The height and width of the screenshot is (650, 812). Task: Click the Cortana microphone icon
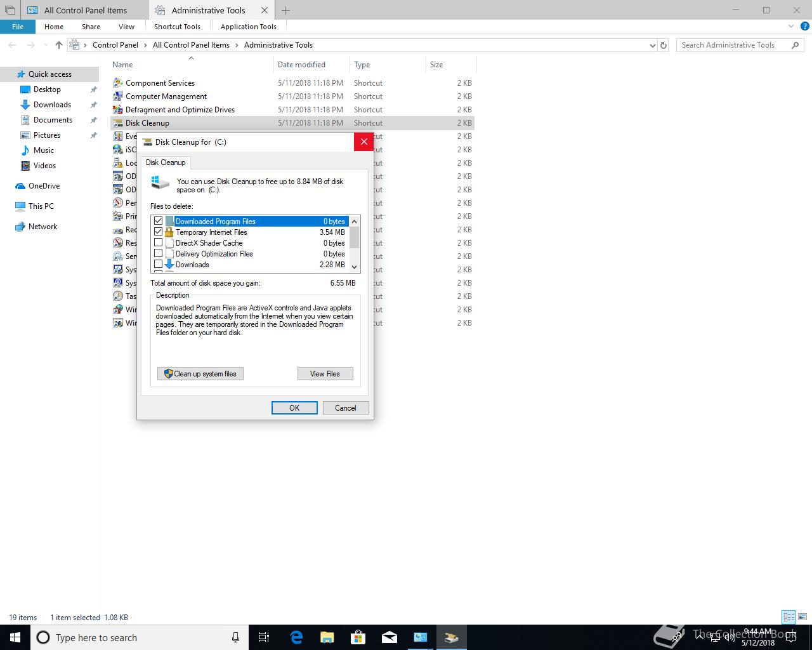(235, 637)
